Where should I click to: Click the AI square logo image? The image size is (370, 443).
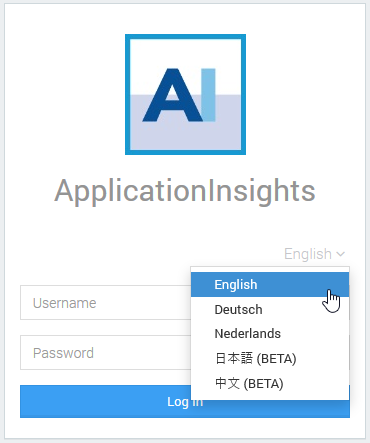pyautogui.click(x=185, y=94)
